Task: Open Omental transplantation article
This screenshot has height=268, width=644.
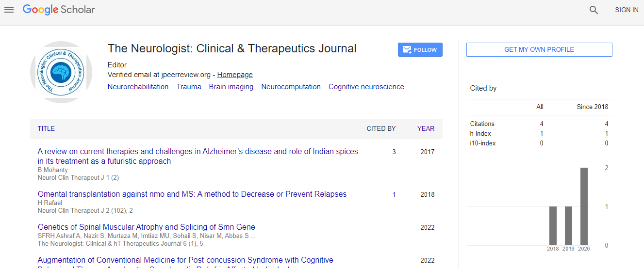Action: pos(192,194)
